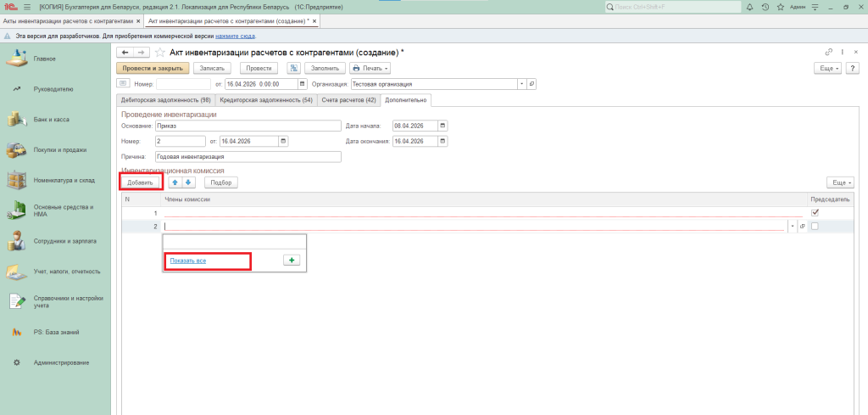
Task: Open calendar picker for Дата начала
Action: [442, 126]
